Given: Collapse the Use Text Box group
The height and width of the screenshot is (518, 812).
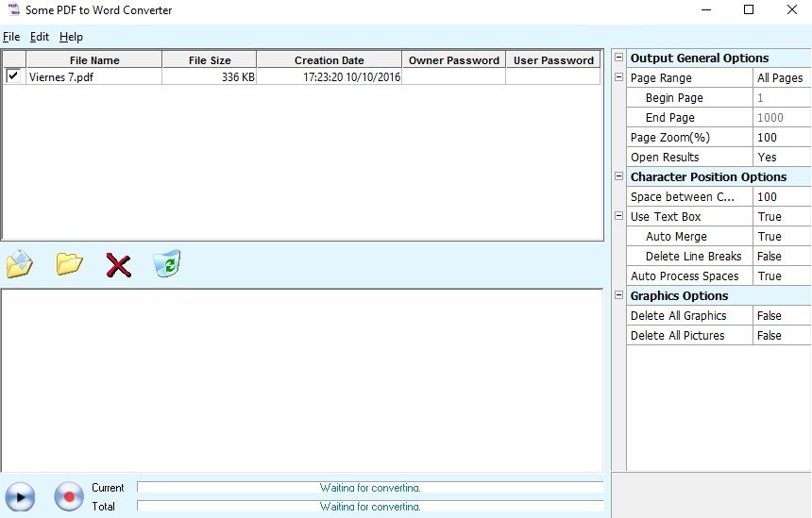Looking at the screenshot, I should 618,216.
